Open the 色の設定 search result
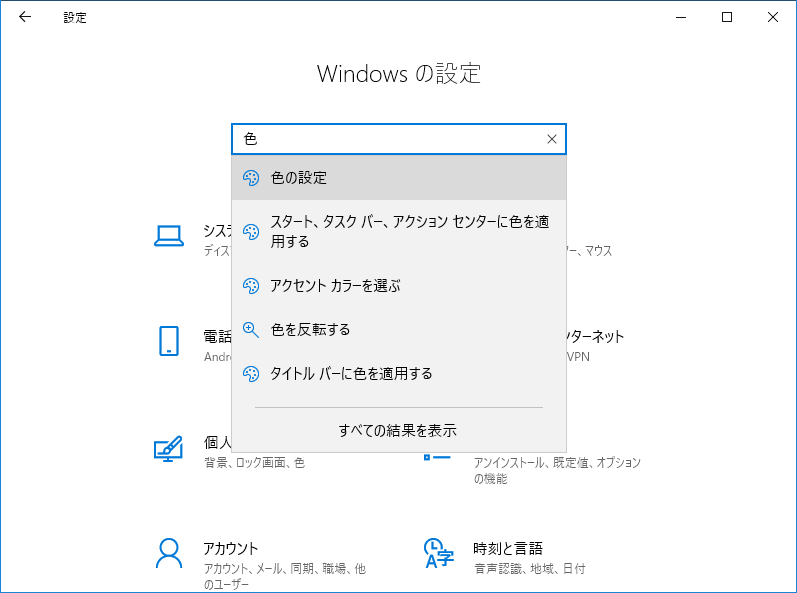The image size is (797, 593). [398, 177]
